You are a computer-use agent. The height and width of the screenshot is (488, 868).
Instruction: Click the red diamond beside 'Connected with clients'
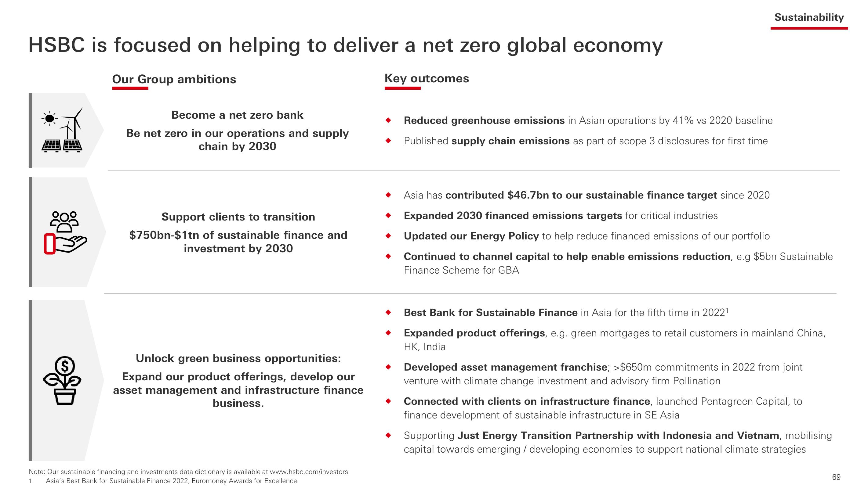click(388, 401)
